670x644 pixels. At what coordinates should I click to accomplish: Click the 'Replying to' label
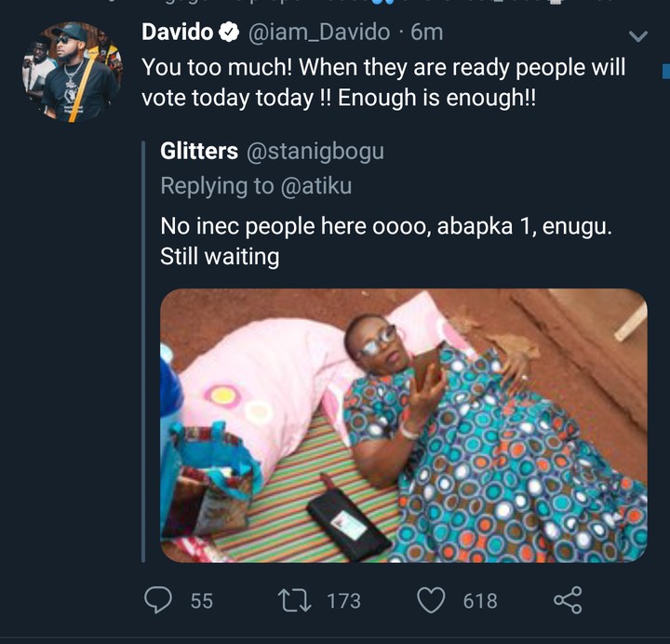click(x=216, y=185)
